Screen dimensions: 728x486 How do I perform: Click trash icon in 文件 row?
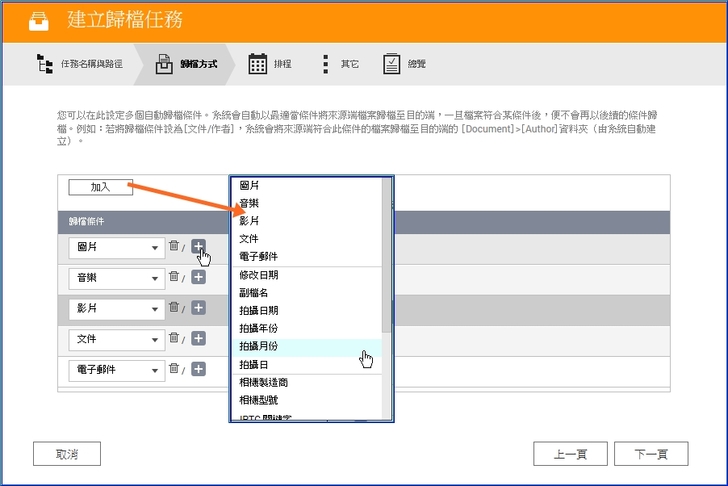[x=174, y=339]
